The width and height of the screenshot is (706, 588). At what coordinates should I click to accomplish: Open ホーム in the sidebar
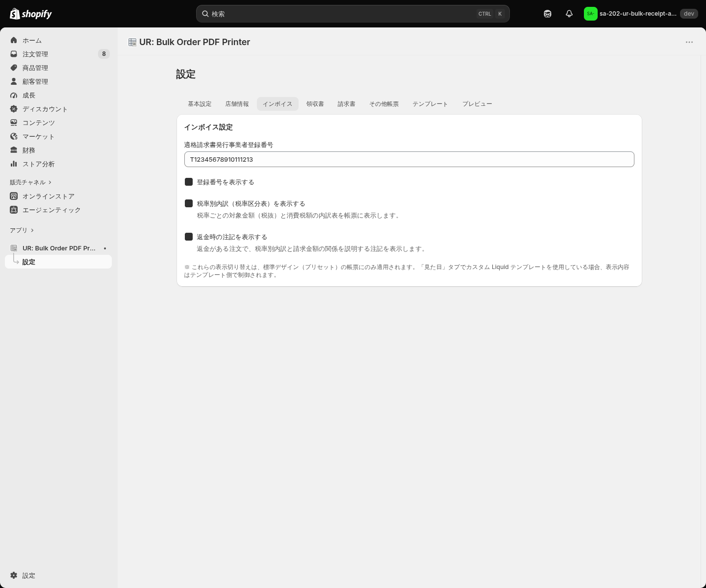pyautogui.click(x=58, y=40)
